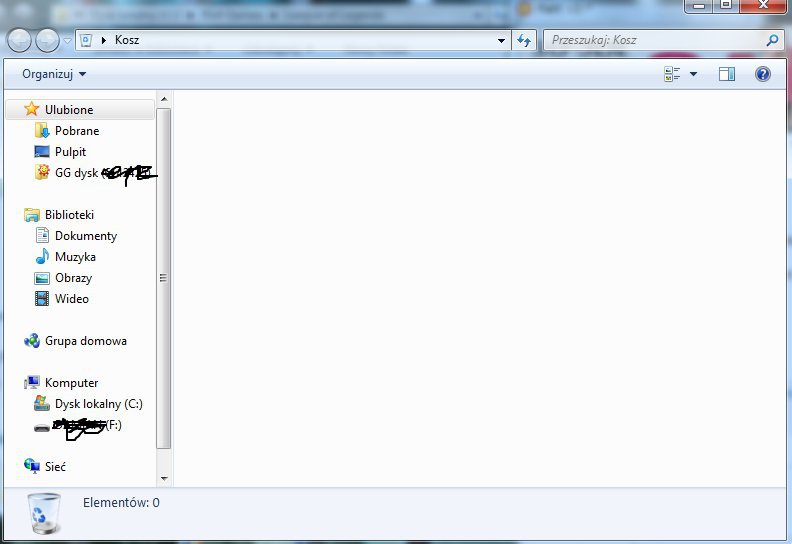
Task: Click the Ulubione star icon
Action: pyautogui.click(x=31, y=109)
